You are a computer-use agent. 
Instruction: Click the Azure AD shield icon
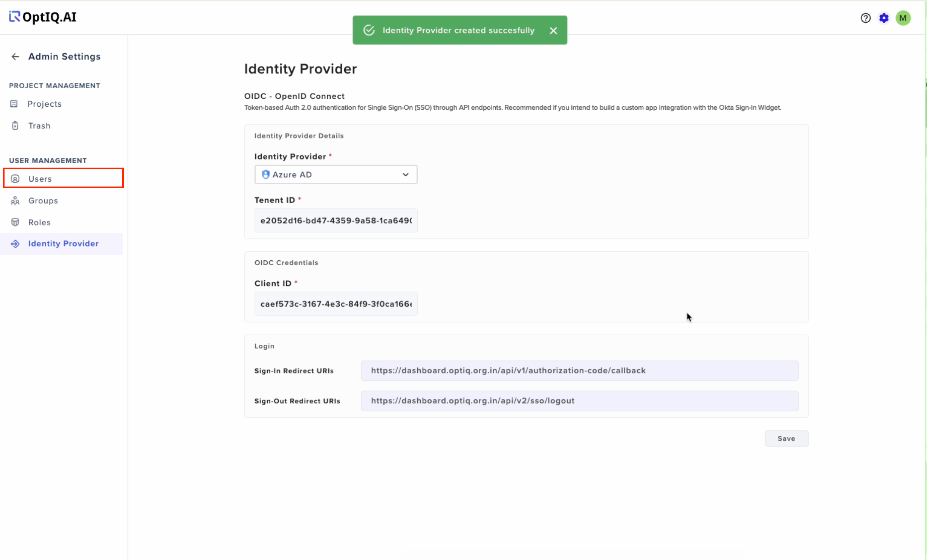tap(266, 174)
